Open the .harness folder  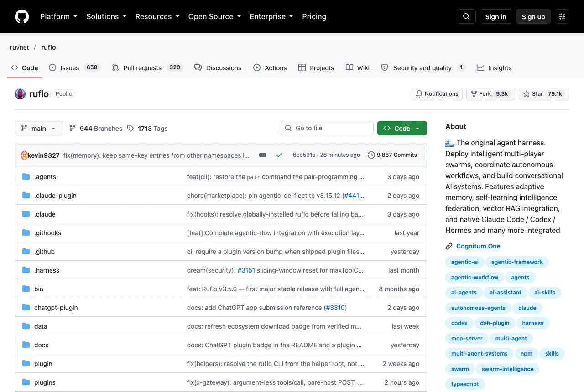47,270
